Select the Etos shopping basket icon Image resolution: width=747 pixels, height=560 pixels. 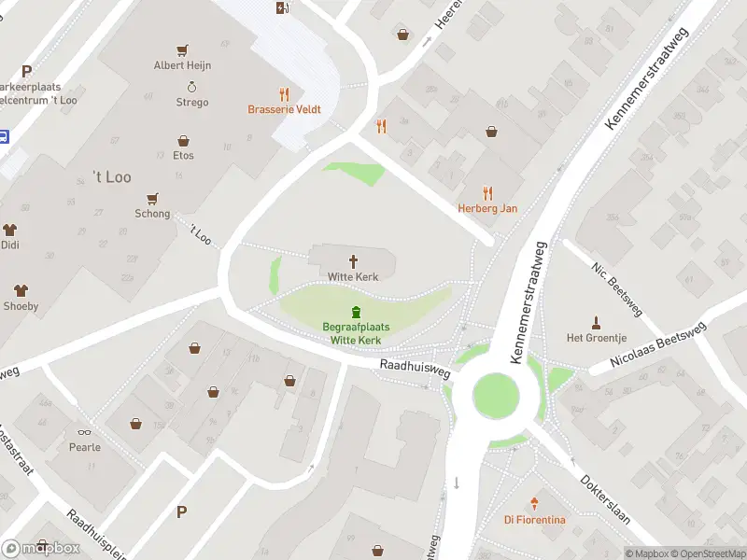183,141
